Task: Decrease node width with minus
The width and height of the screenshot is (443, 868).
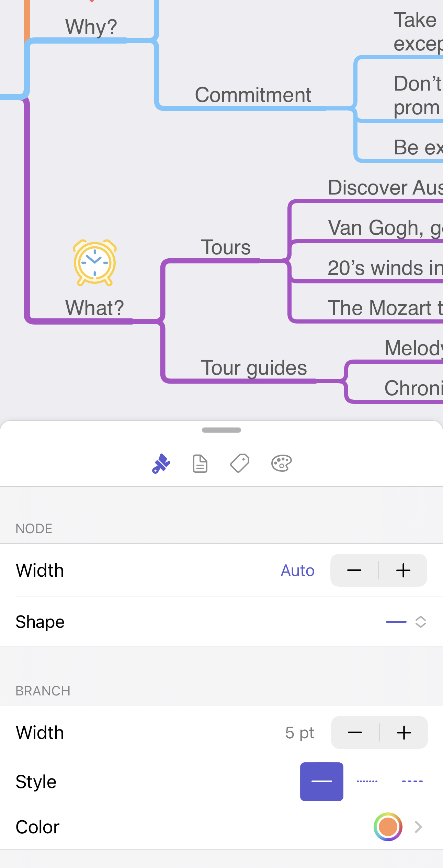Action: [354, 570]
